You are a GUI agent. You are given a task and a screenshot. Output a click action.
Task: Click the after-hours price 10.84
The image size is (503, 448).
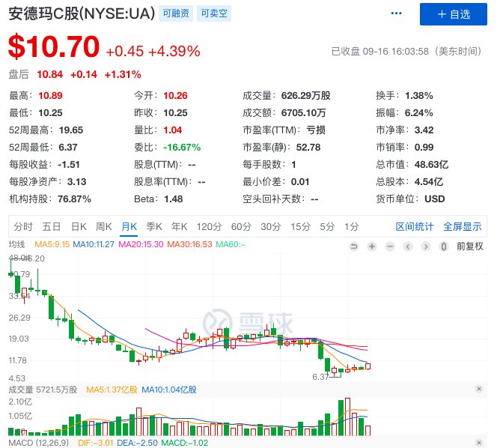49,74
